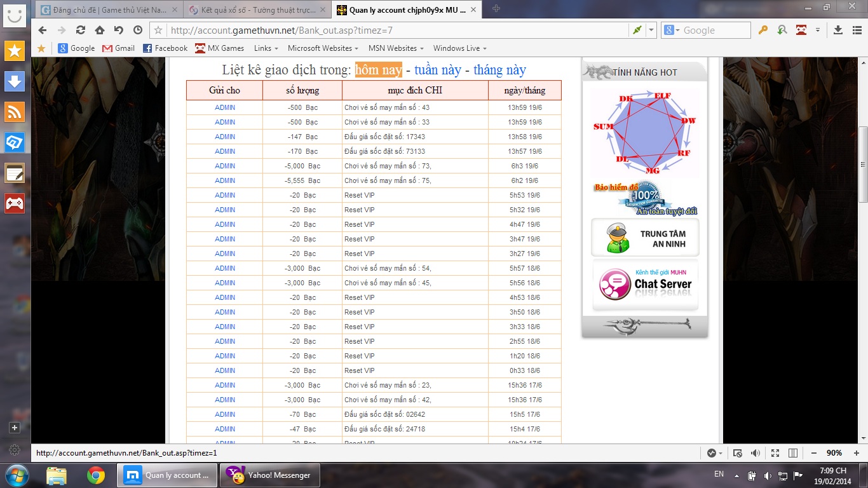Mute browser sound via status bar speaker
868x488 pixels.
coord(756,453)
